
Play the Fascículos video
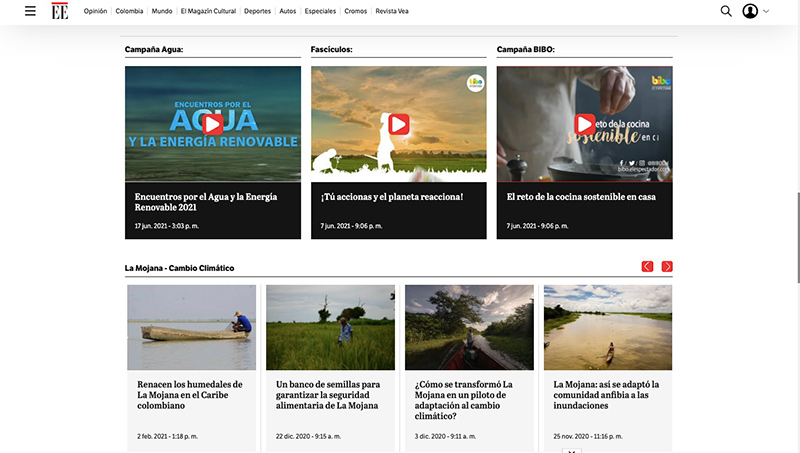tap(398, 124)
